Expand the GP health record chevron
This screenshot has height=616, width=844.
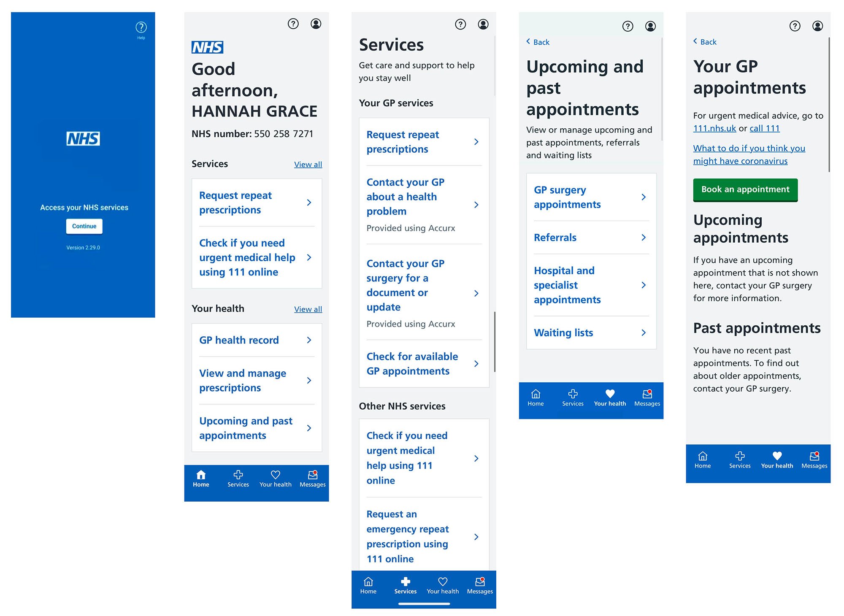tap(309, 340)
